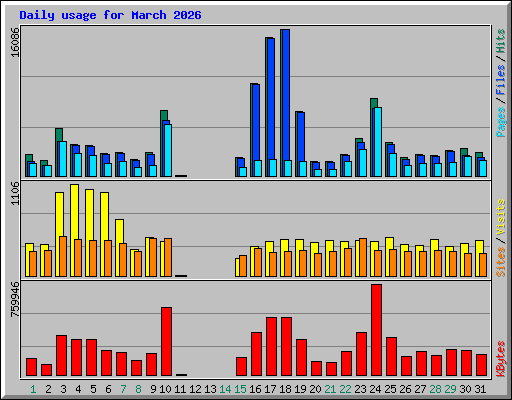Select the red KBytes bar for day 17
The image size is (512, 400).
tap(271, 346)
